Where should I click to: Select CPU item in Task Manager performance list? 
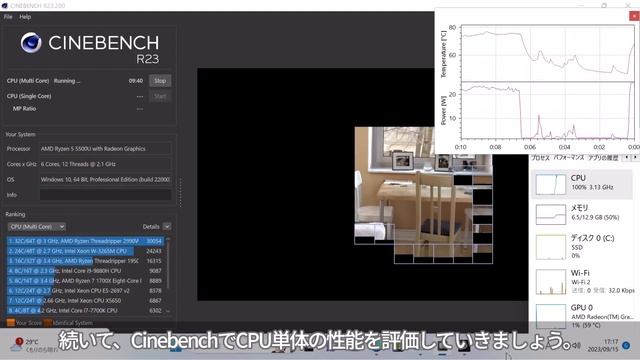pyautogui.click(x=582, y=184)
